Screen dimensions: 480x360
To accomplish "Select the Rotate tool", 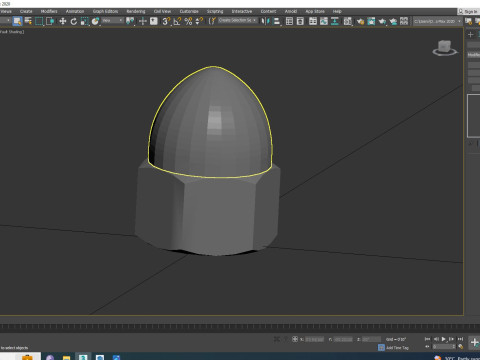I will (x=74, y=21).
